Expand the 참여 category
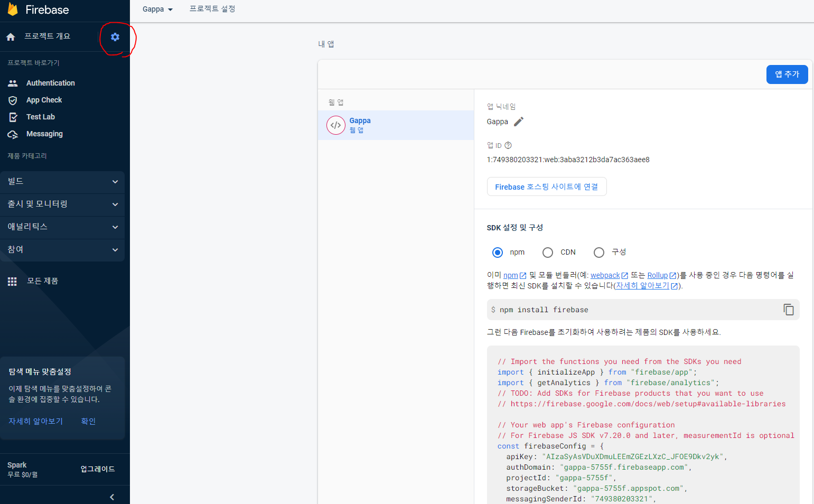 coord(62,250)
